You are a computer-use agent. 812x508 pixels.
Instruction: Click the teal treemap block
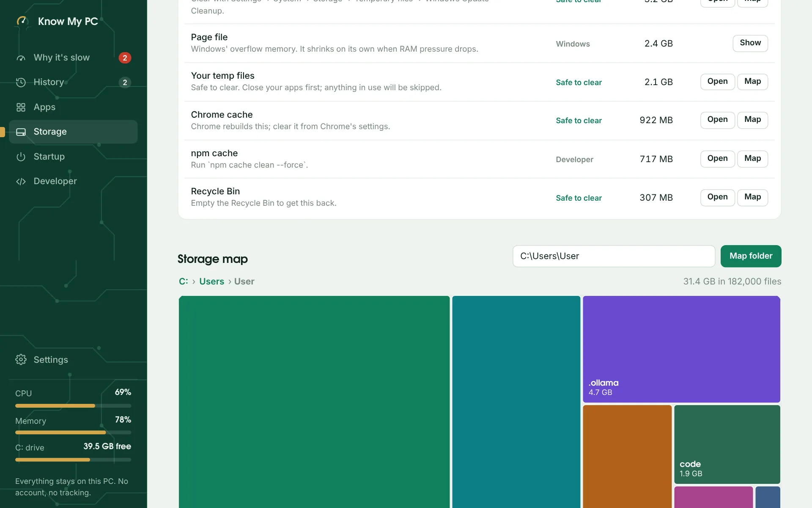(516, 402)
